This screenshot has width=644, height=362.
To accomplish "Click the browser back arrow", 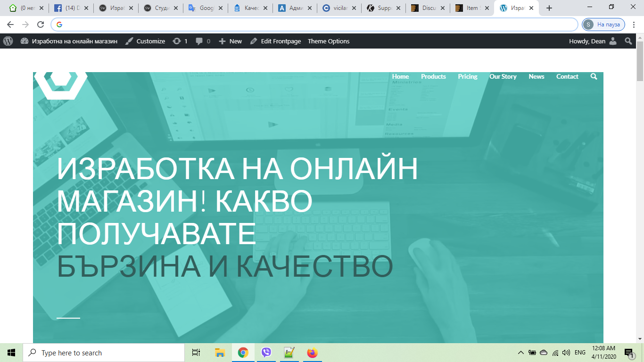I will pyautogui.click(x=10, y=25).
